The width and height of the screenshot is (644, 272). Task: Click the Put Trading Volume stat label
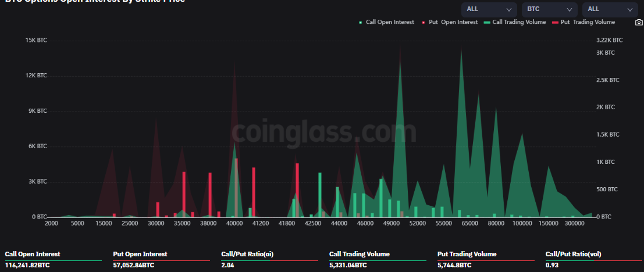(x=467, y=255)
